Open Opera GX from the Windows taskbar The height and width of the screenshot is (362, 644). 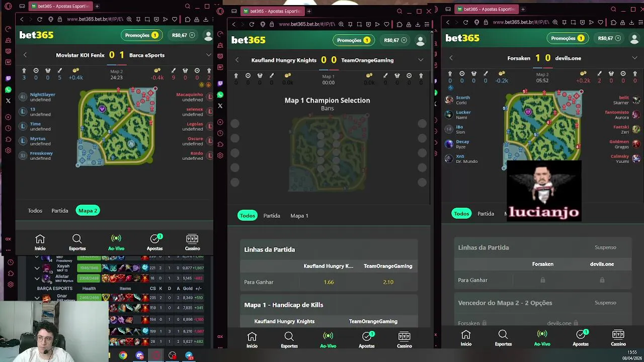(x=156, y=356)
